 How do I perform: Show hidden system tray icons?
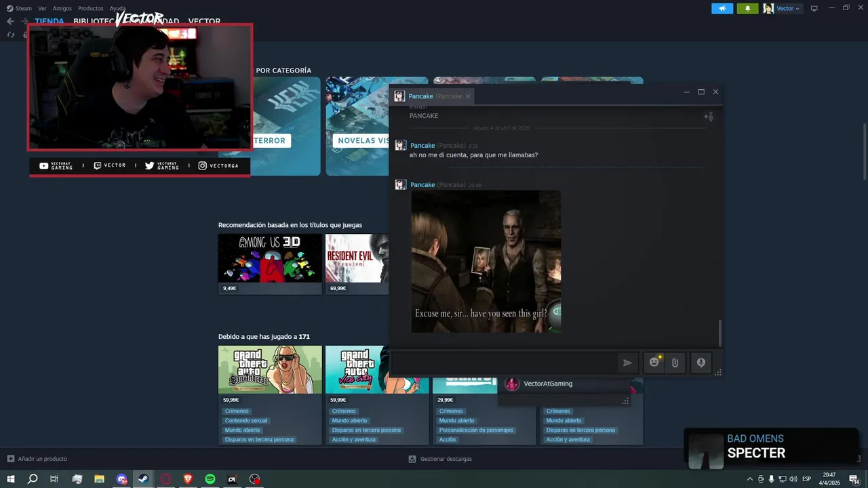click(749, 479)
